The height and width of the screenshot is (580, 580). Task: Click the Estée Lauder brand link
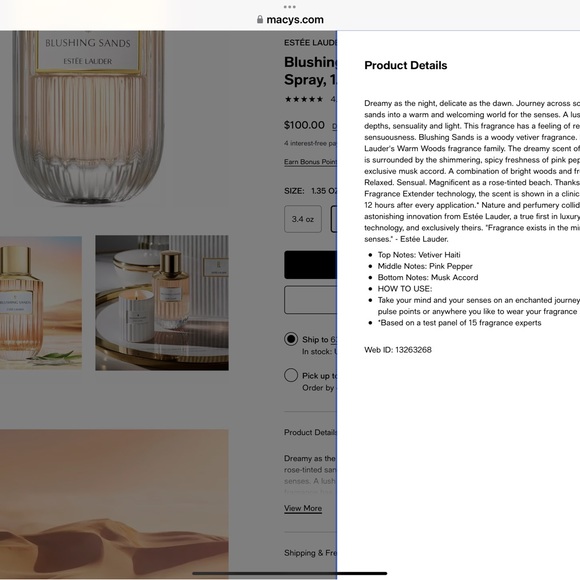coord(310,43)
